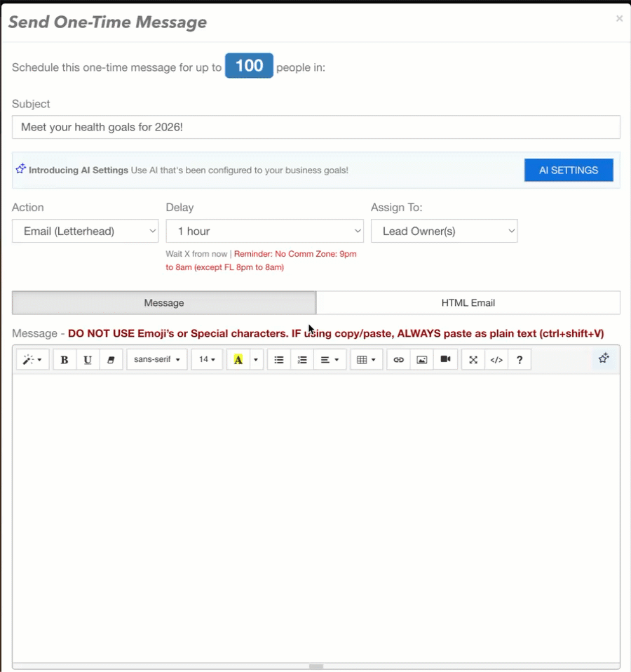Click inside the Subject field

coord(315,127)
